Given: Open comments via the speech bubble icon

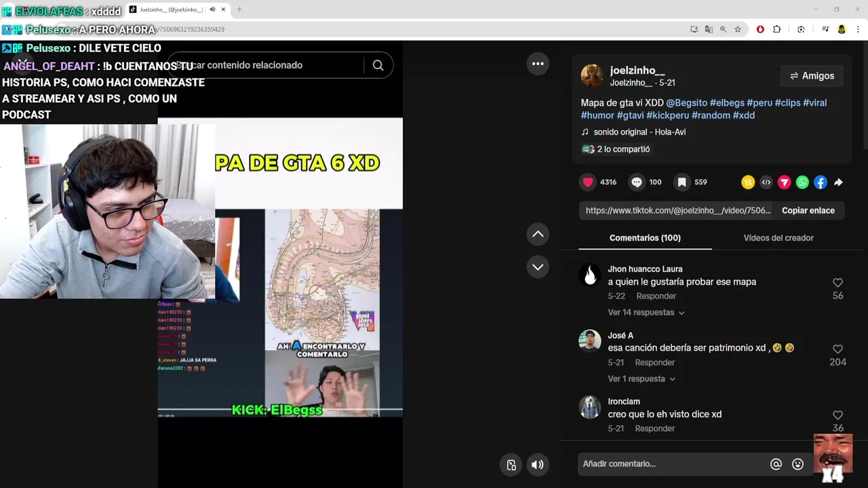Looking at the screenshot, I should 637,182.
